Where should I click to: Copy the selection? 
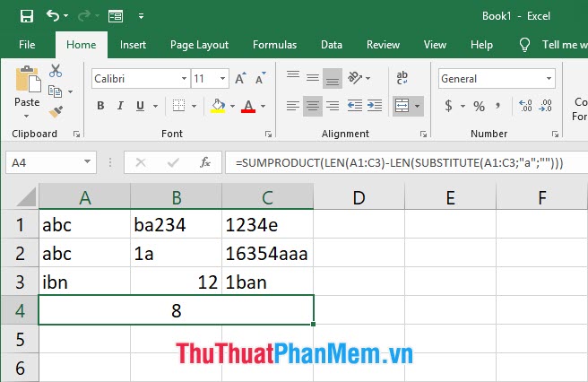(x=56, y=91)
